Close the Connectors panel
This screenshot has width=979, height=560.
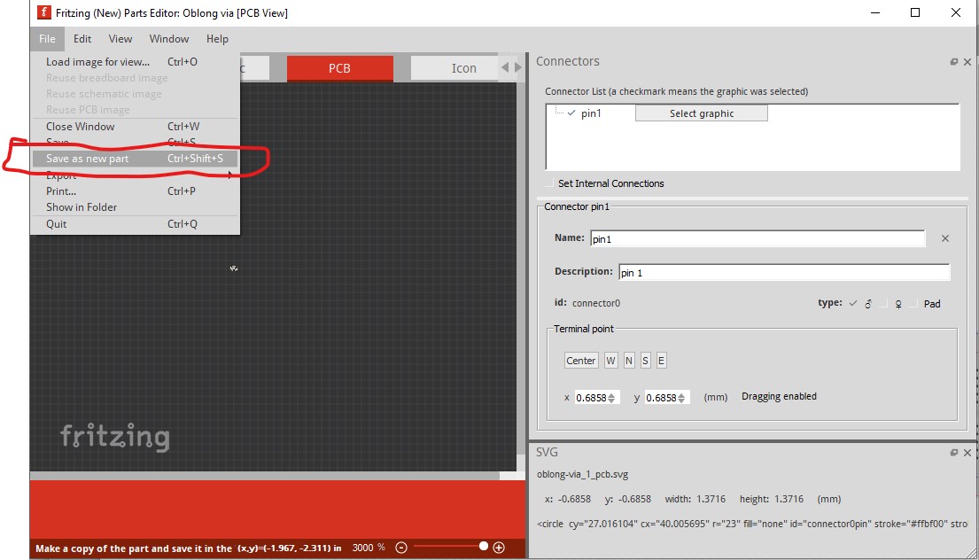[967, 62]
